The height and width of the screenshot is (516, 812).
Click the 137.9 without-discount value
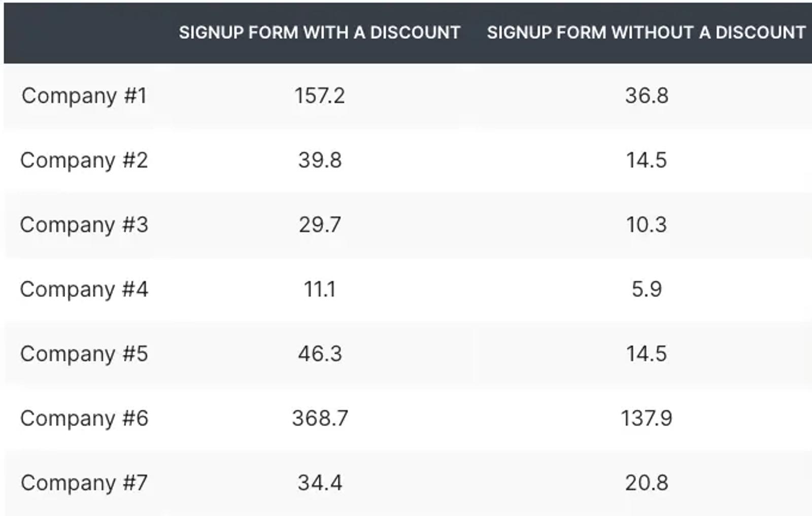(647, 418)
